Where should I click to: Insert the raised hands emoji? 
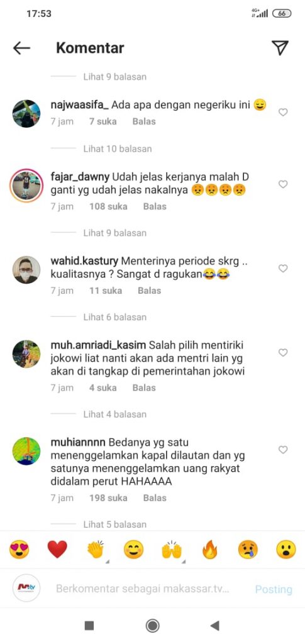[172, 549]
